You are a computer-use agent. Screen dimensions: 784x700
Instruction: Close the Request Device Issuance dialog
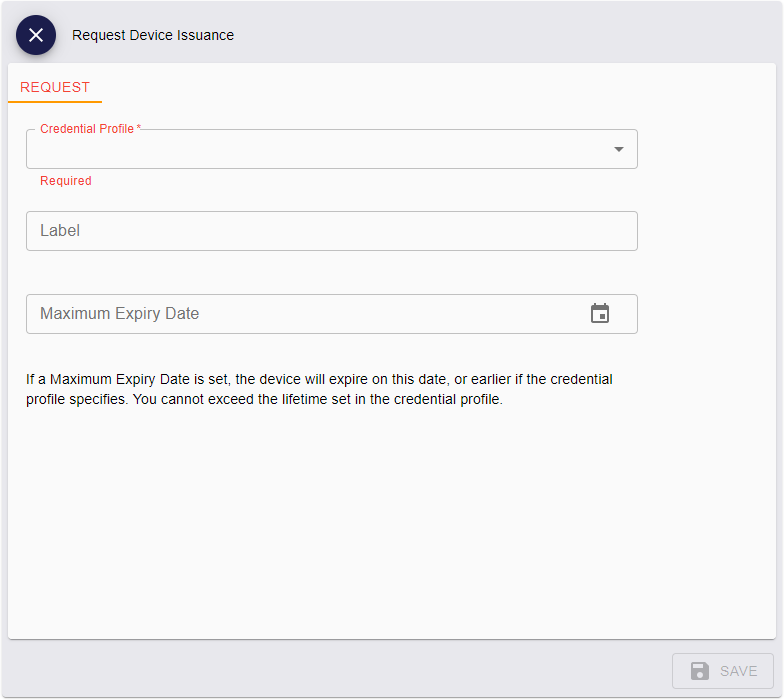click(36, 35)
